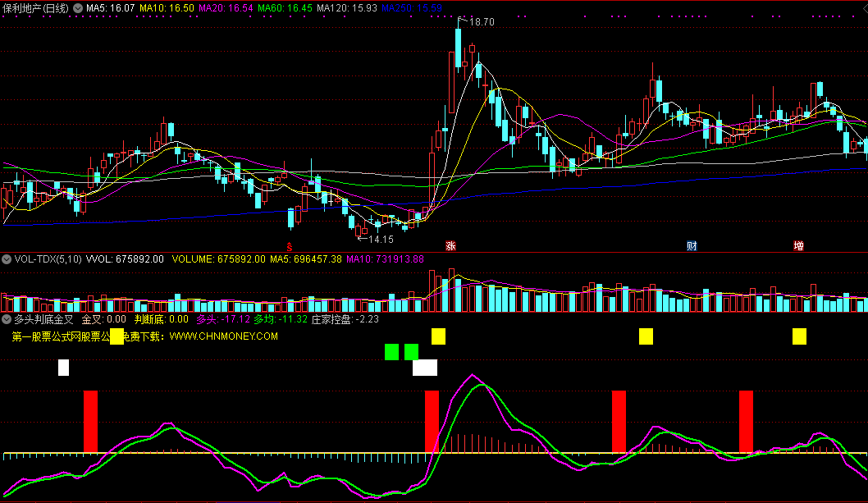Open the WWW.CHNMONEY.COM link text
The image size is (868, 503).
click(224, 336)
